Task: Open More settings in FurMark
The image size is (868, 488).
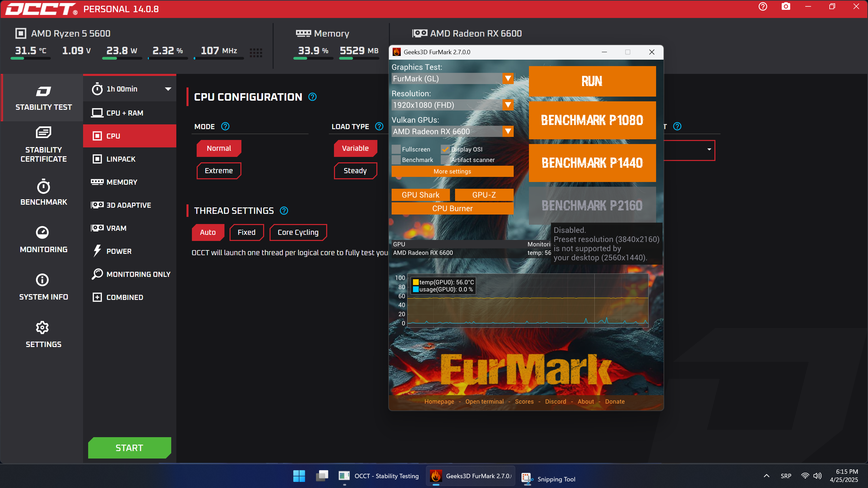Action: tap(452, 171)
